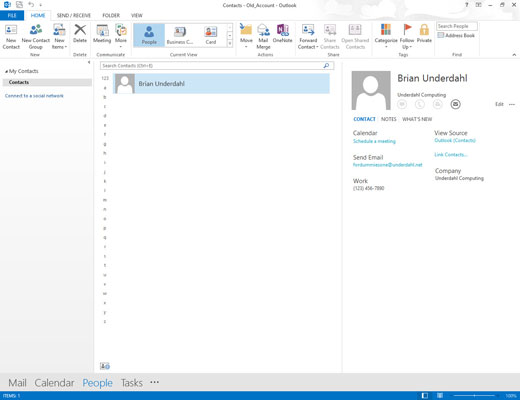Image resolution: width=520 pixels, height=400 pixels.
Task: Open the Categorize dropdown
Action: [386, 36]
